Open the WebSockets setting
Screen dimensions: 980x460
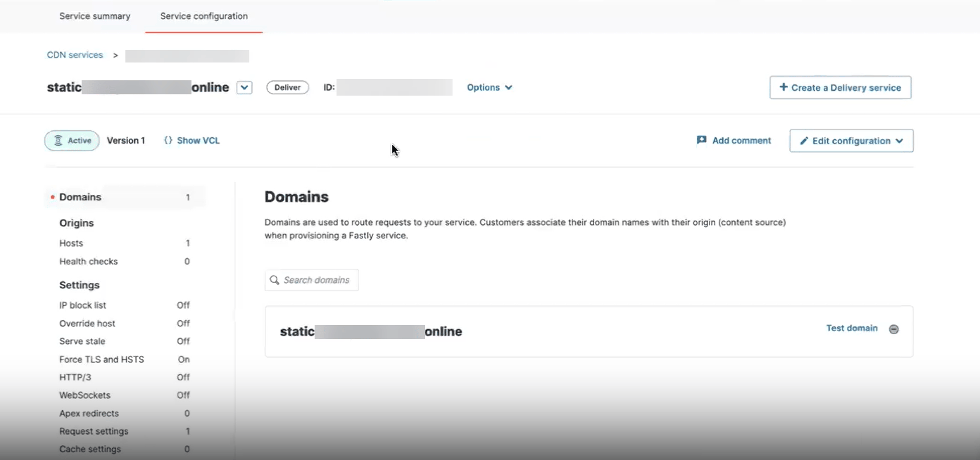[124, 395]
